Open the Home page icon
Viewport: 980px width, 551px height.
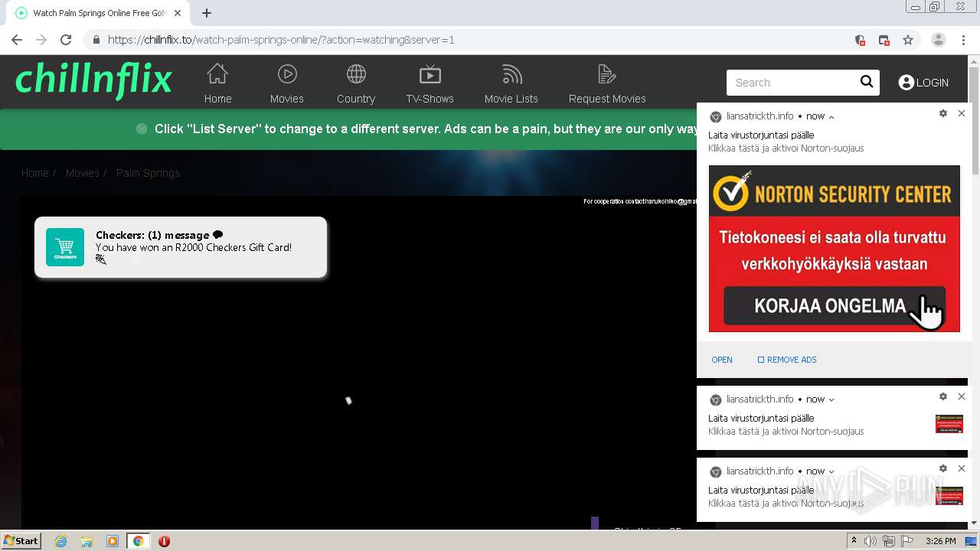pyautogui.click(x=217, y=74)
